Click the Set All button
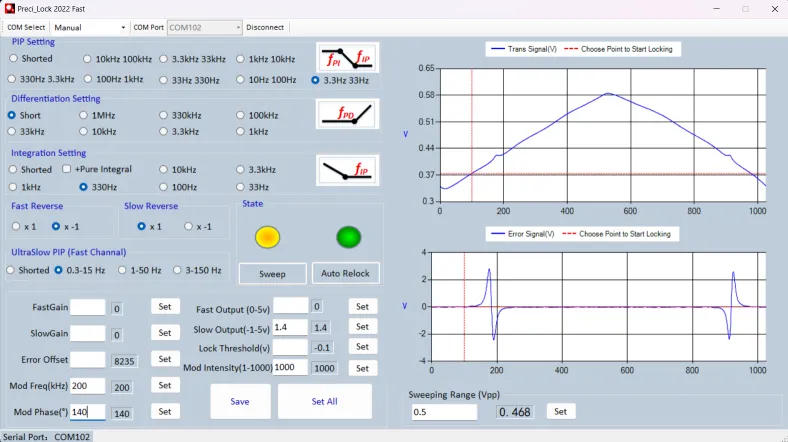The height and width of the screenshot is (442, 788). click(x=324, y=402)
